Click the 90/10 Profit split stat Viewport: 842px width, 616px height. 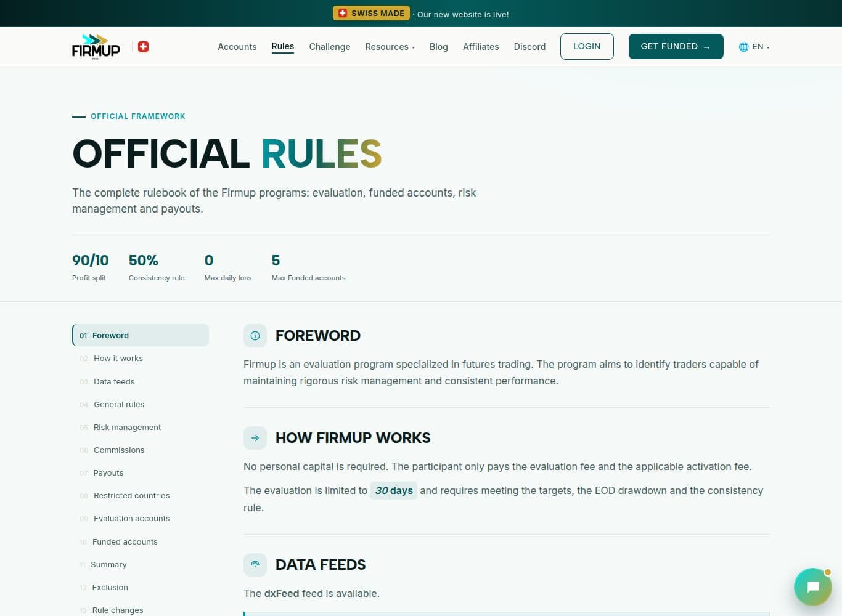[90, 267]
